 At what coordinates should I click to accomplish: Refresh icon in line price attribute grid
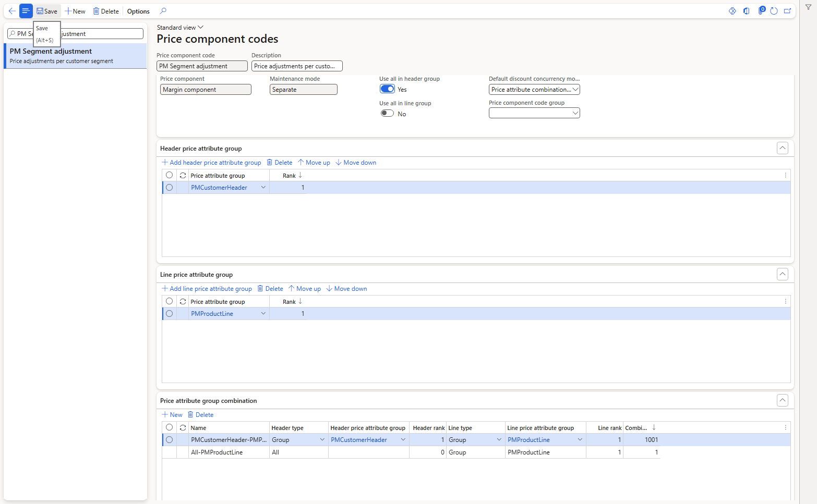(183, 302)
